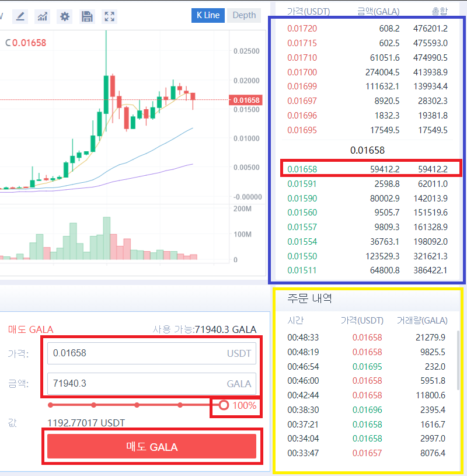Select bid price 0.01658 row with 59412.2
467x476 pixels.
pyautogui.click(x=367, y=169)
